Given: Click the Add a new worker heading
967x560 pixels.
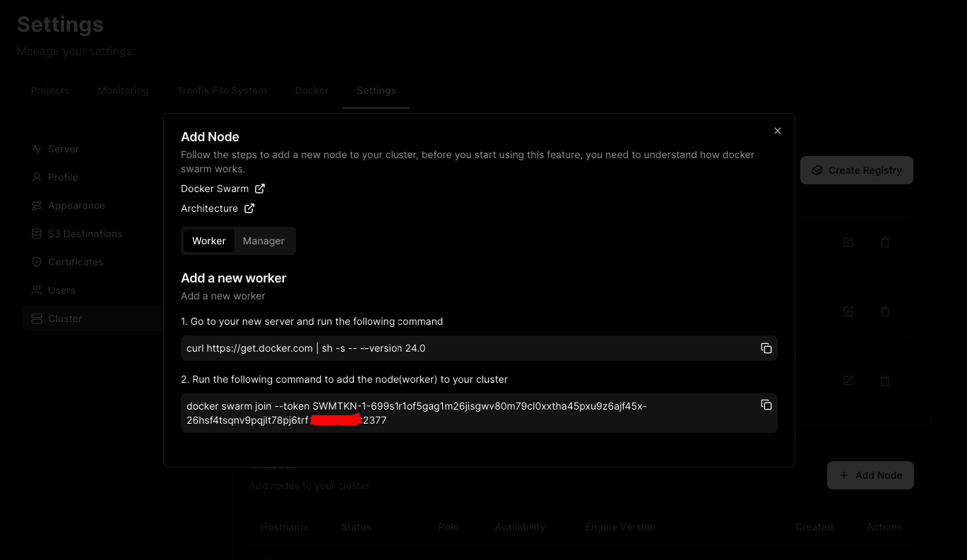Looking at the screenshot, I should pyautogui.click(x=233, y=278).
